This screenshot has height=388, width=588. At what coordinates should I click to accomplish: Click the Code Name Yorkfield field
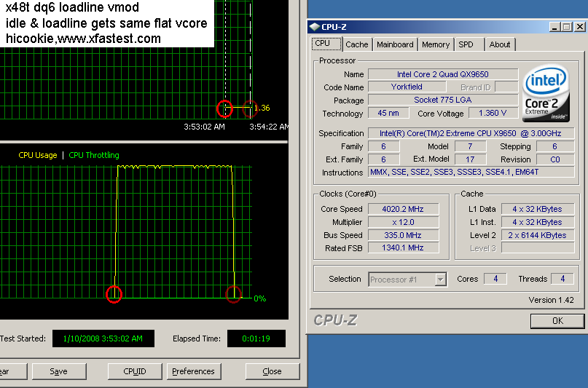point(407,87)
